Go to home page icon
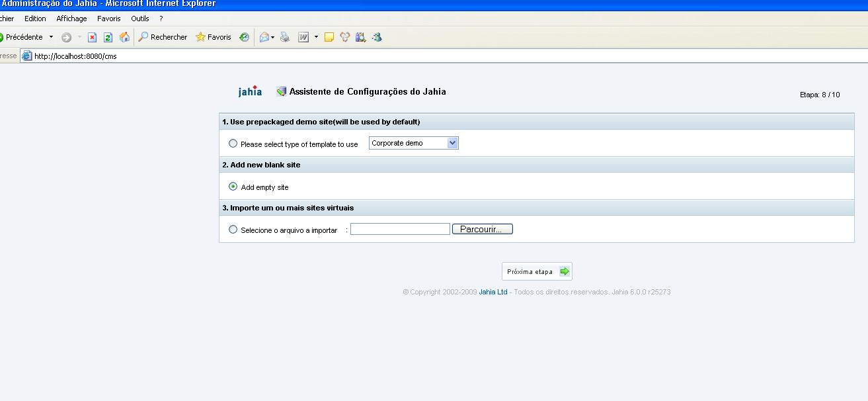This screenshot has width=868, height=401. tap(124, 37)
